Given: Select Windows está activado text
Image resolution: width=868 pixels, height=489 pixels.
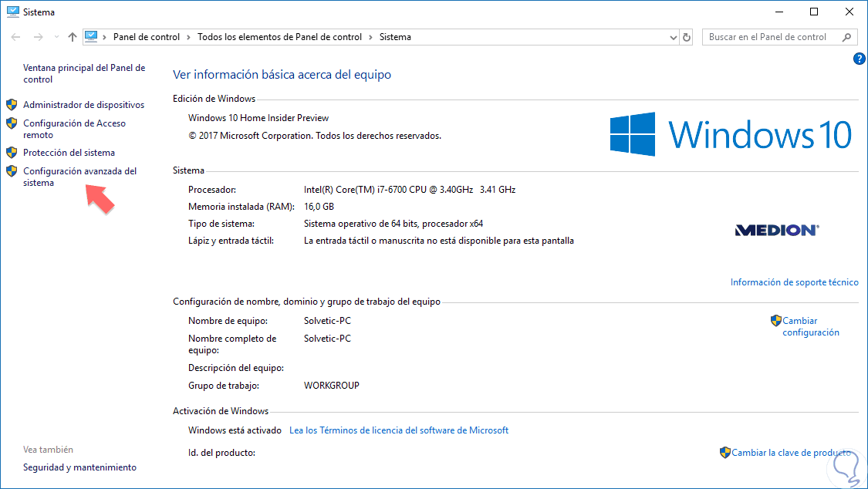Looking at the screenshot, I should tap(235, 430).
